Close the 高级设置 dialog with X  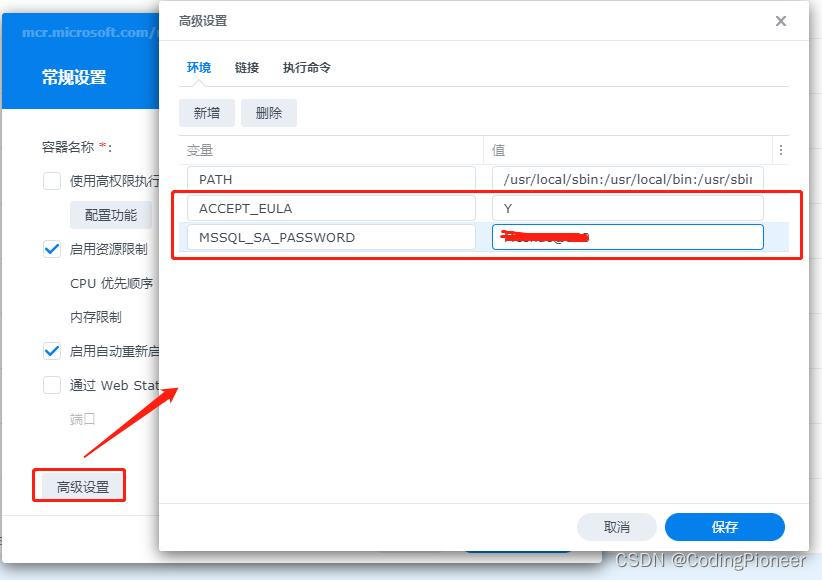781,21
